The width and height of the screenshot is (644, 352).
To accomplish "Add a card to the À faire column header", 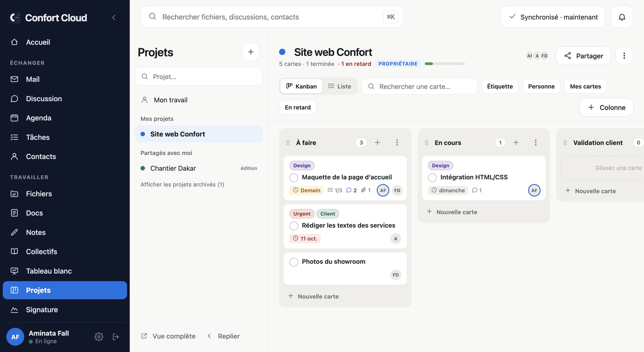I will click(x=377, y=143).
